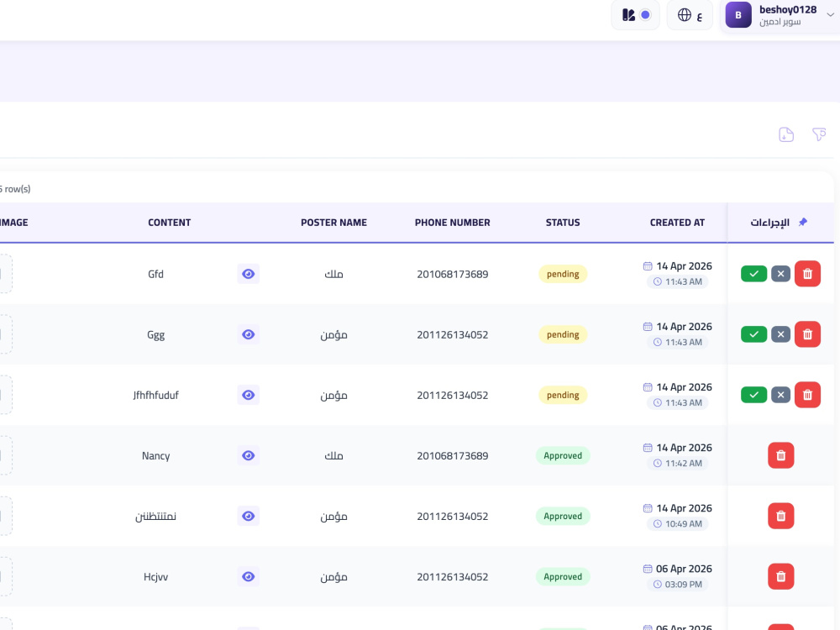View content of Ggg post via eye icon

248,334
